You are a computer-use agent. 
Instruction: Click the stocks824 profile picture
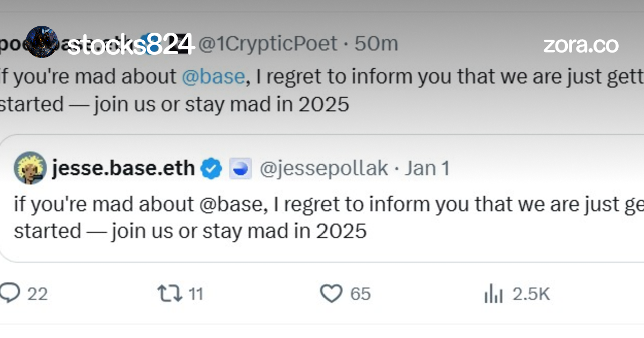(x=42, y=42)
